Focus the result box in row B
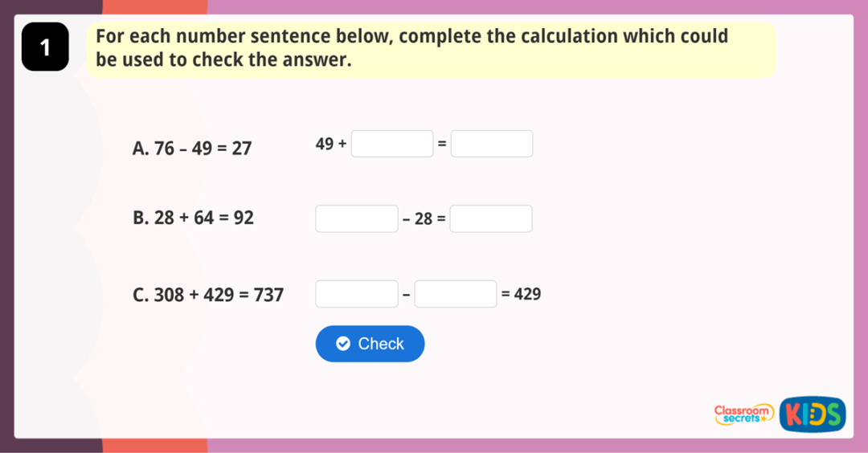 click(490, 218)
